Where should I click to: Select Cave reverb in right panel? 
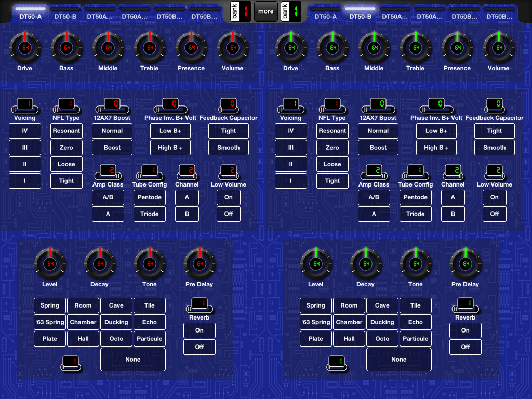pyautogui.click(x=382, y=305)
